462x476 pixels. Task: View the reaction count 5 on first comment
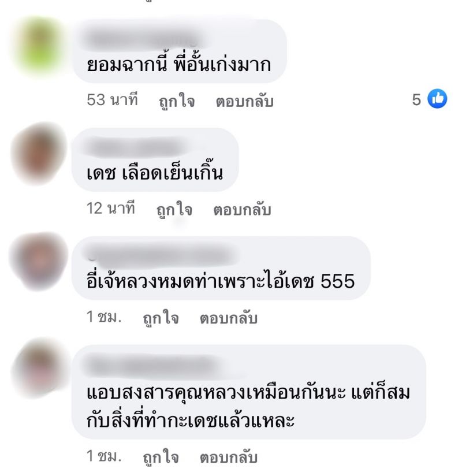click(416, 99)
